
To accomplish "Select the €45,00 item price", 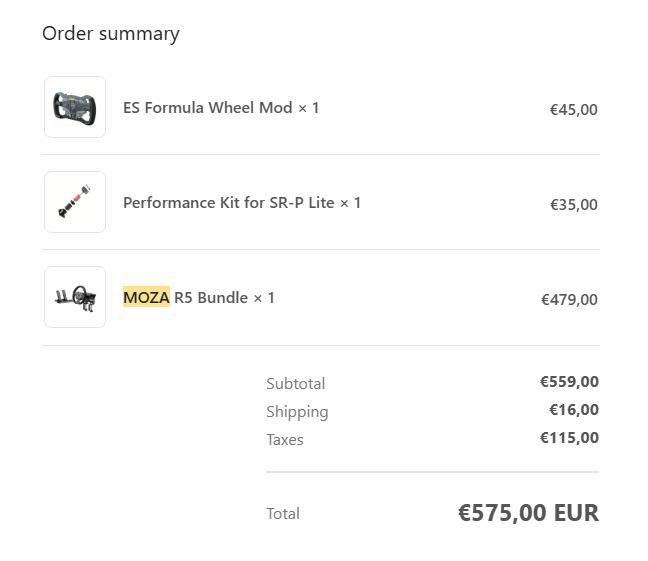I will [x=573, y=109].
